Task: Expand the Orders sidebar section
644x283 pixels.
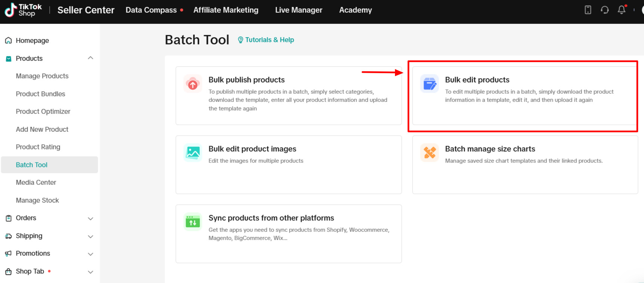Action: point(90,218)
